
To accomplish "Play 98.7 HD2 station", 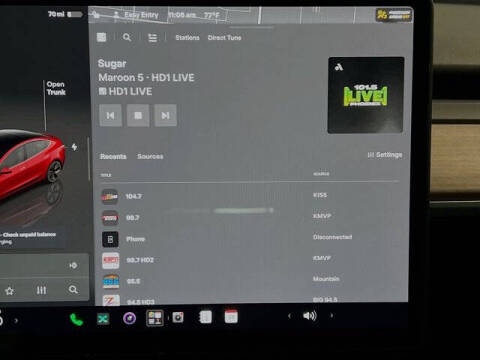I will tap(250, 260).
